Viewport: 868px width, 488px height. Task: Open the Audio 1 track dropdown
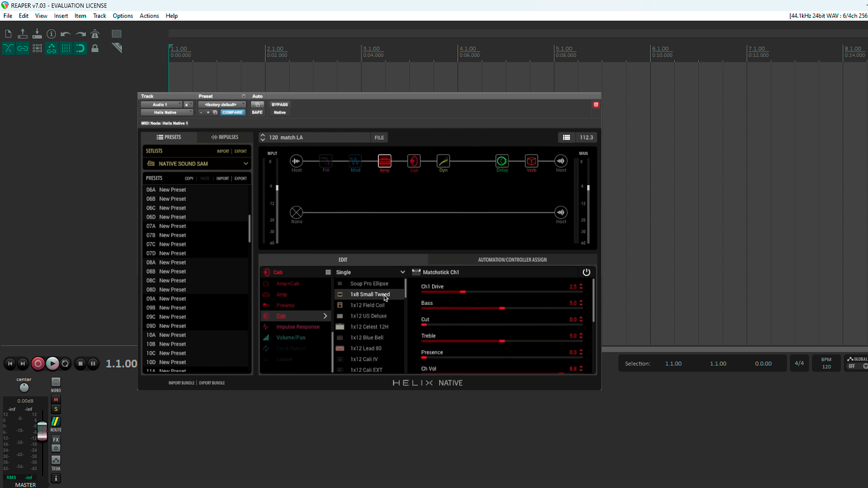(161, 104)
